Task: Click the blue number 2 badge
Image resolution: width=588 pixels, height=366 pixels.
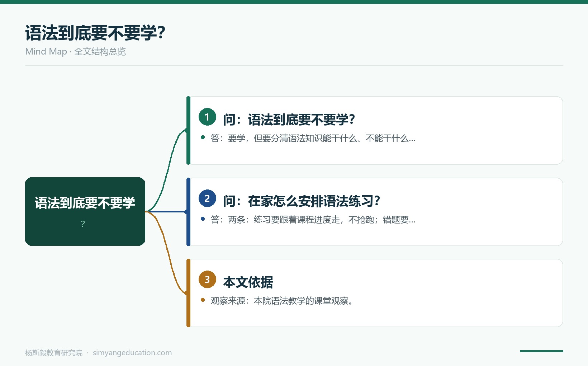Action: tap(207, 198)
